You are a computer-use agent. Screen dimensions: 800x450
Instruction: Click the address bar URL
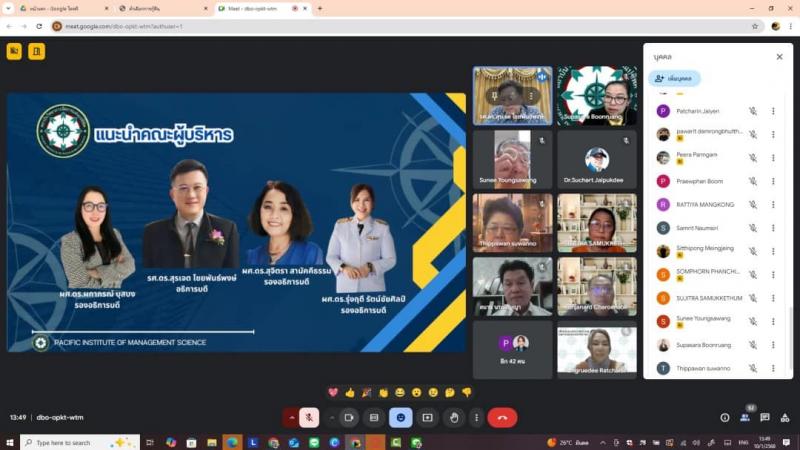click(x=123, y=26)
